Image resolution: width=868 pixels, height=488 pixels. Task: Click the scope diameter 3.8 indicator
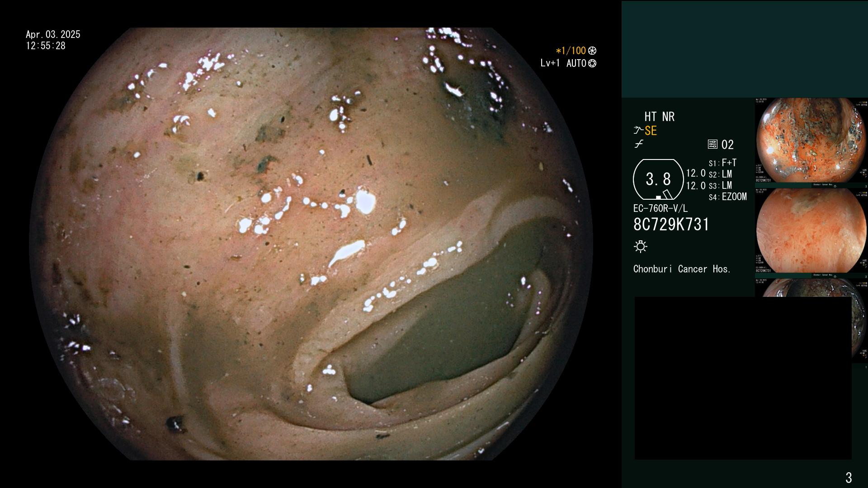click(x=658, y=179)
